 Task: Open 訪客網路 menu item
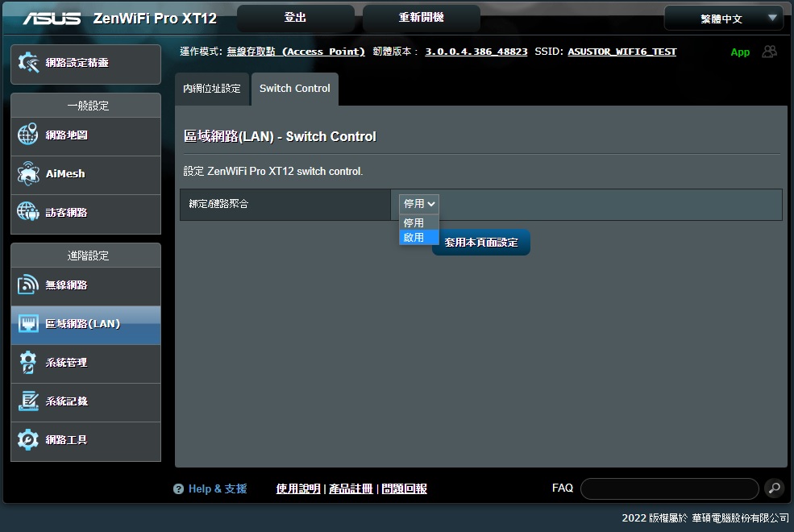click(x=85, y=213)
